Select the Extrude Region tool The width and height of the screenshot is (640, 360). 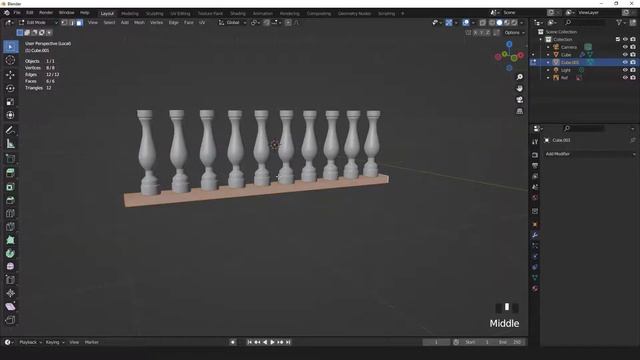10,173
